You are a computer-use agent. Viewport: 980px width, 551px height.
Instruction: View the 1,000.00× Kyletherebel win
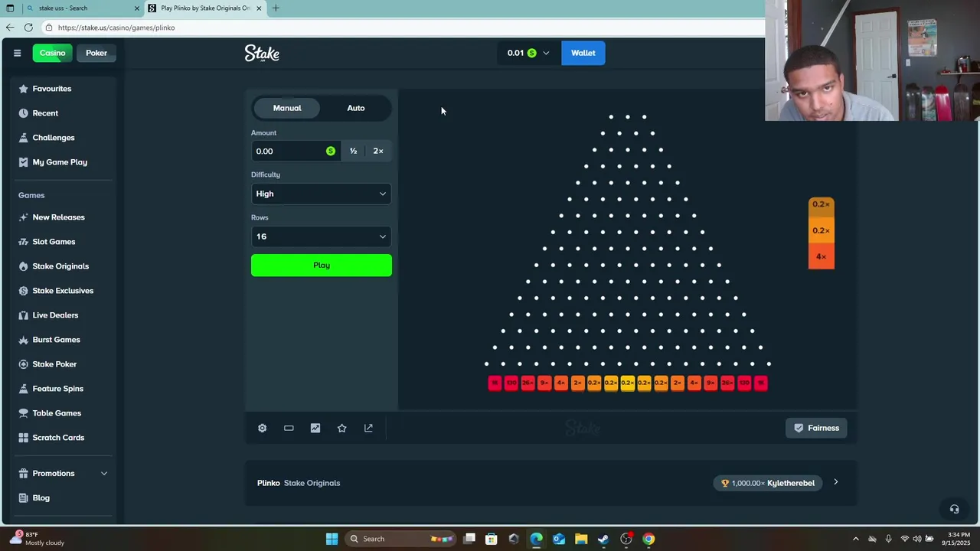(768, 483)
